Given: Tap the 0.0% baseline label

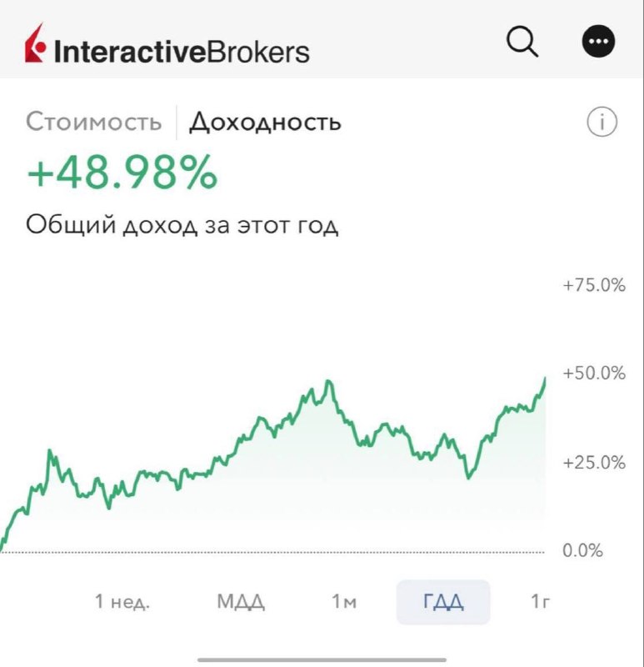Looking at the screenshot, I should 583,551.
